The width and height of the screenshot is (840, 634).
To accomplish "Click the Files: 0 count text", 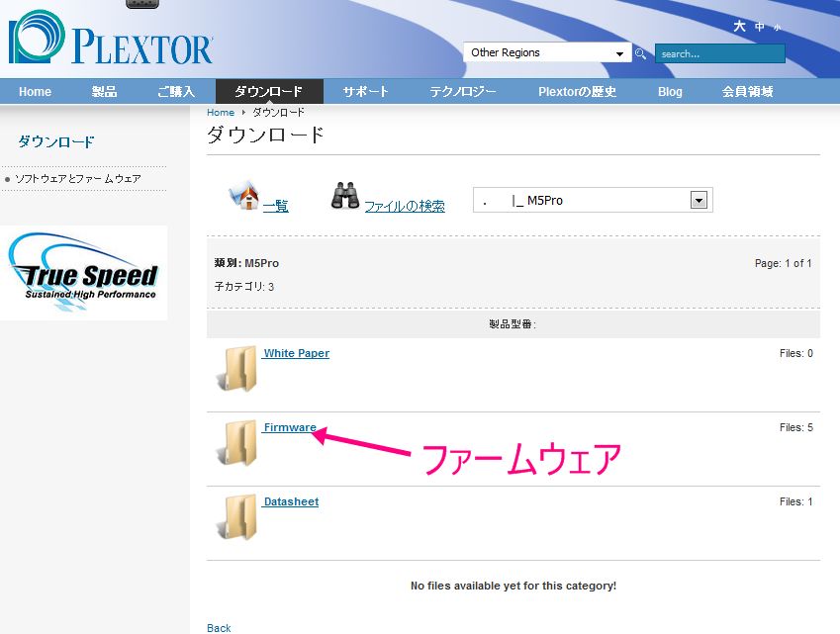I will 796,353.
